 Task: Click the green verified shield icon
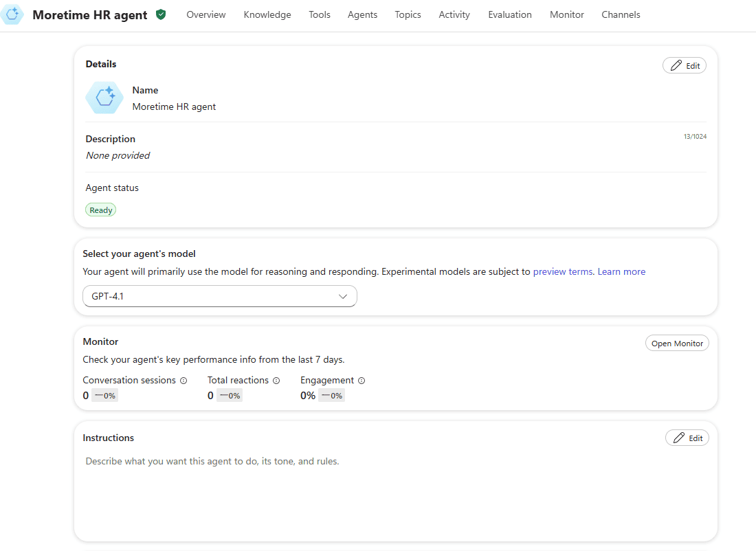161,14
